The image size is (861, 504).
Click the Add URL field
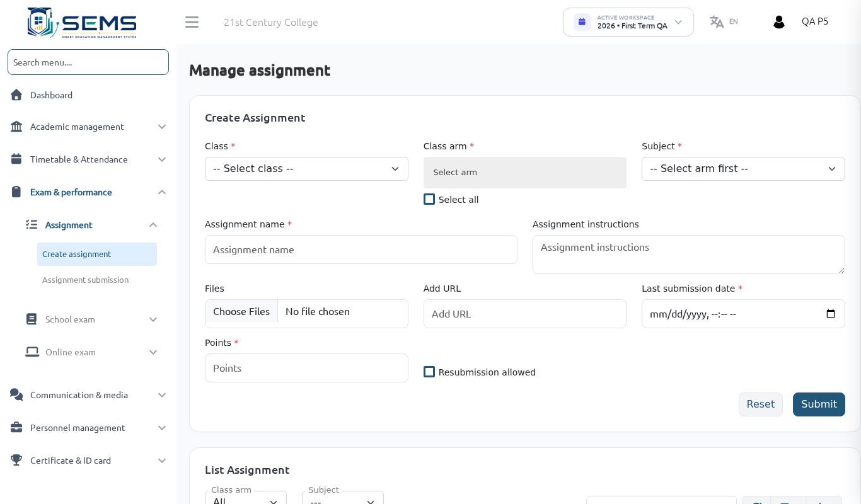pyautogui.click(x=525, y=314)
